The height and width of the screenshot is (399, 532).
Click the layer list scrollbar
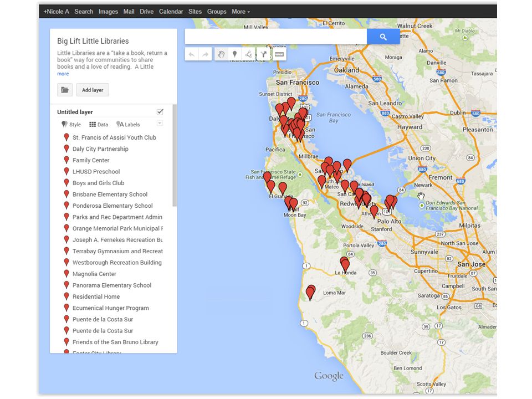175,155
